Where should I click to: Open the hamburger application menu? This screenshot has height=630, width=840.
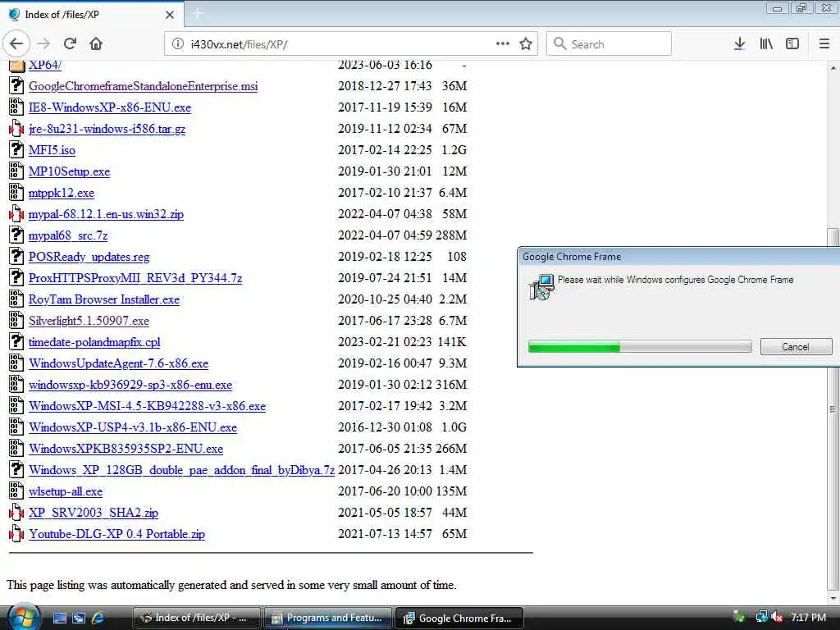click(x=824, y=44)
